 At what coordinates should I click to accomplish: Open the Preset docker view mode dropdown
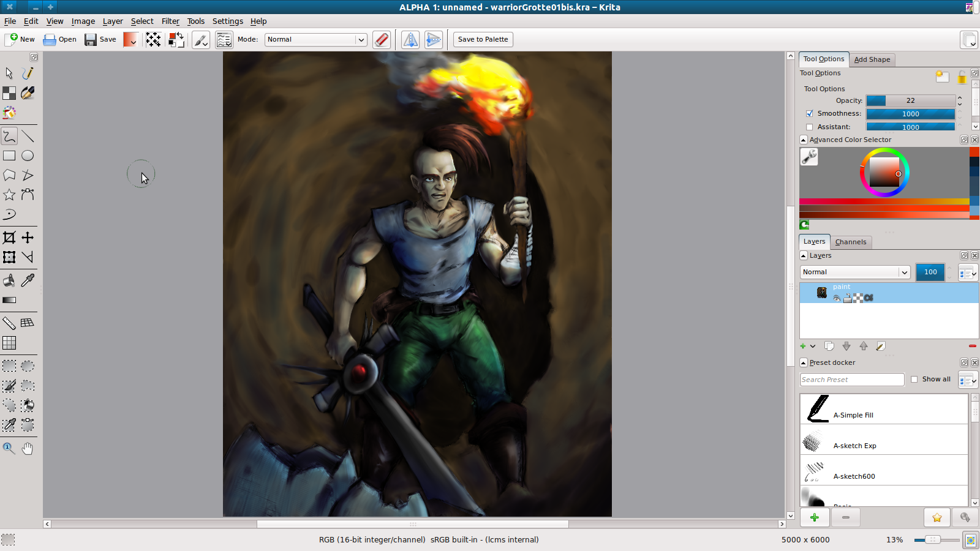968,380
